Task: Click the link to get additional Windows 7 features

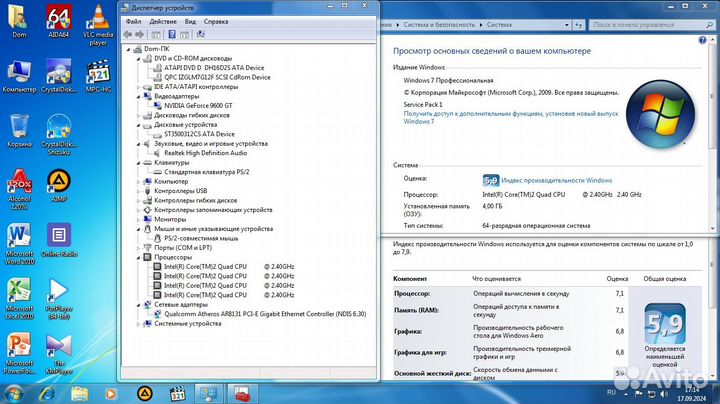Action: coord(511,118)
